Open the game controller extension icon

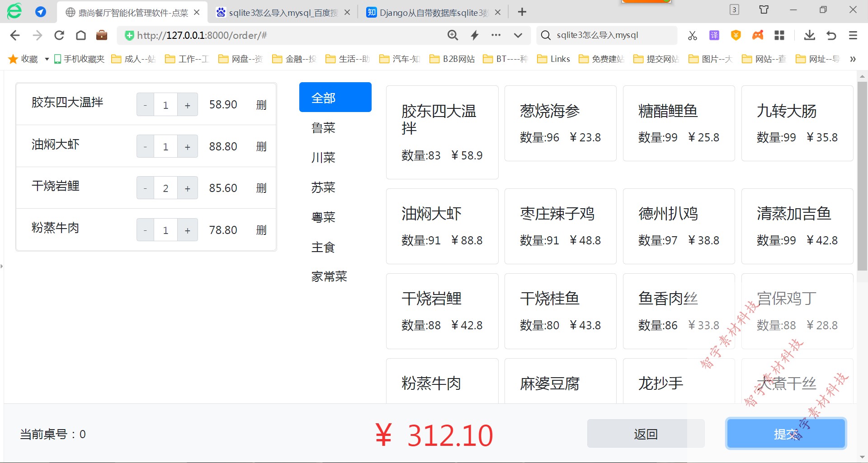click(x=758, y=35)
